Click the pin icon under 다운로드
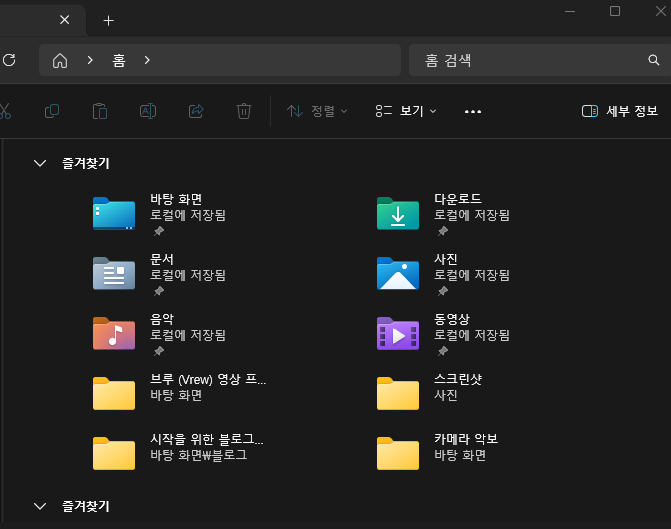 (443, 231)
